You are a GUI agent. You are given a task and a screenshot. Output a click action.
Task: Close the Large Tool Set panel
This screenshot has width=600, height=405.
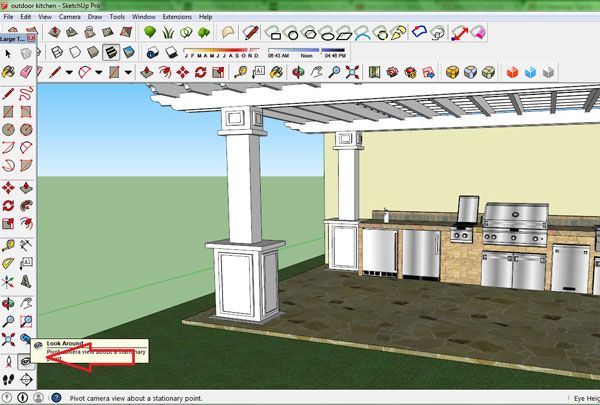pyautogui.click(x=33, y=39)
